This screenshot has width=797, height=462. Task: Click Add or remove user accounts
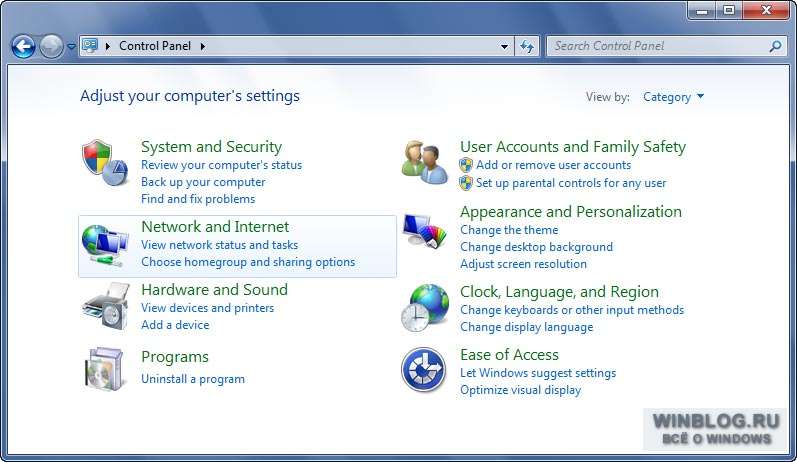[x=554, y=165]
